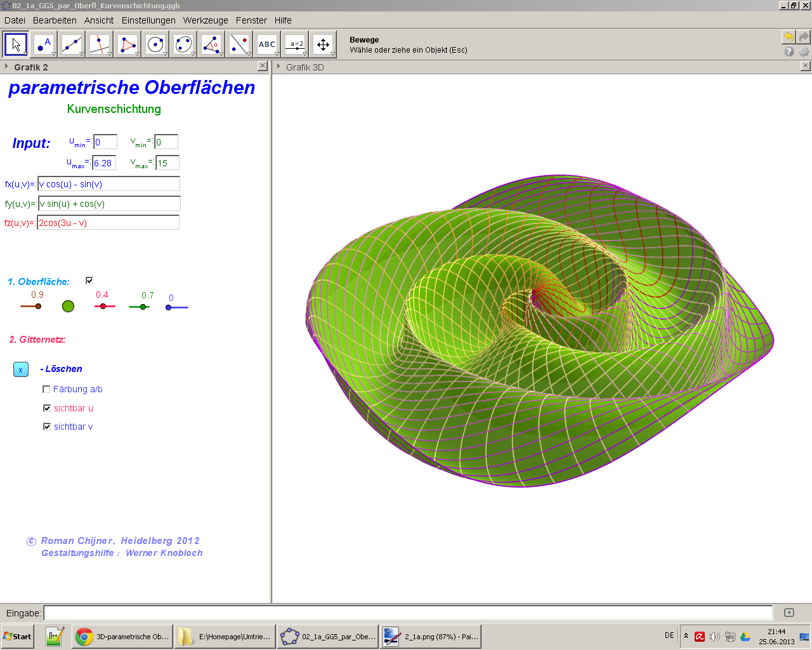
Task: Expand the Grafik 3D panel triangle
Action: click(x=278, y=67)
